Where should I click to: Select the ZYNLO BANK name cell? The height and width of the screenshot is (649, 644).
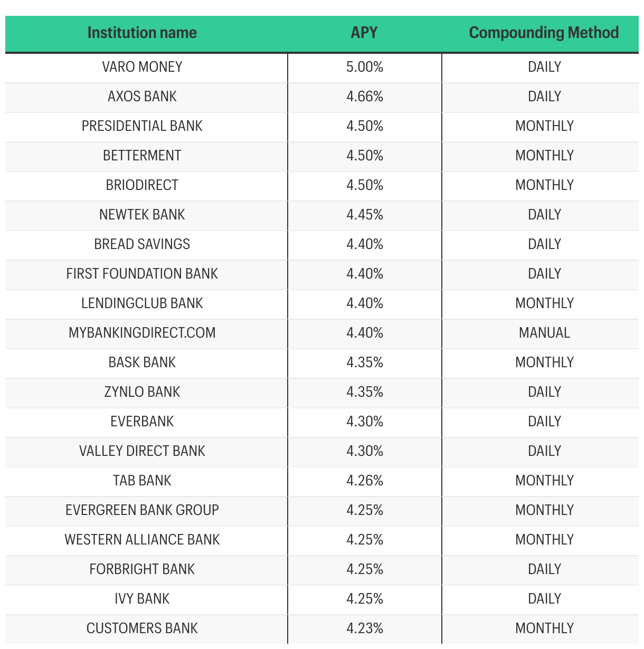click(142, 392)
